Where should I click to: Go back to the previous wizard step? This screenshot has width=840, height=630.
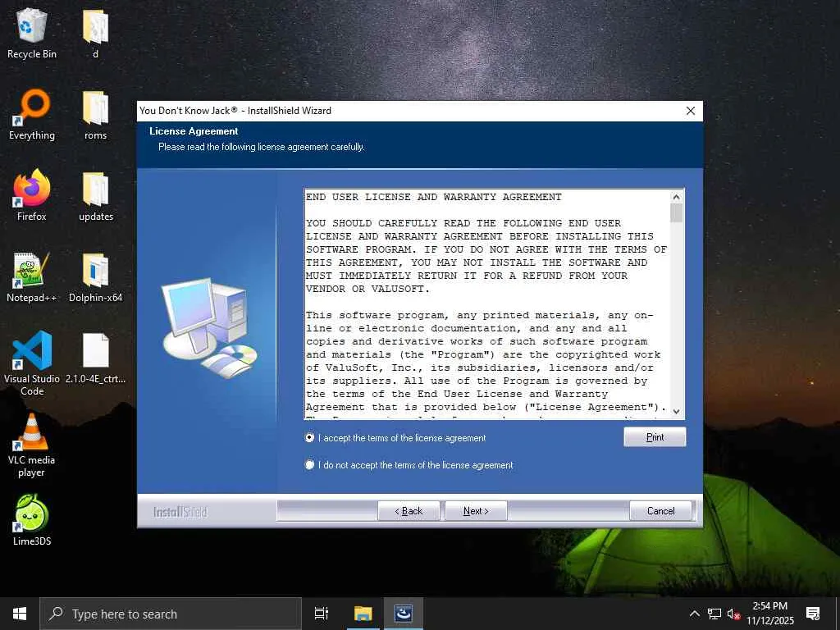coord(409,511)
